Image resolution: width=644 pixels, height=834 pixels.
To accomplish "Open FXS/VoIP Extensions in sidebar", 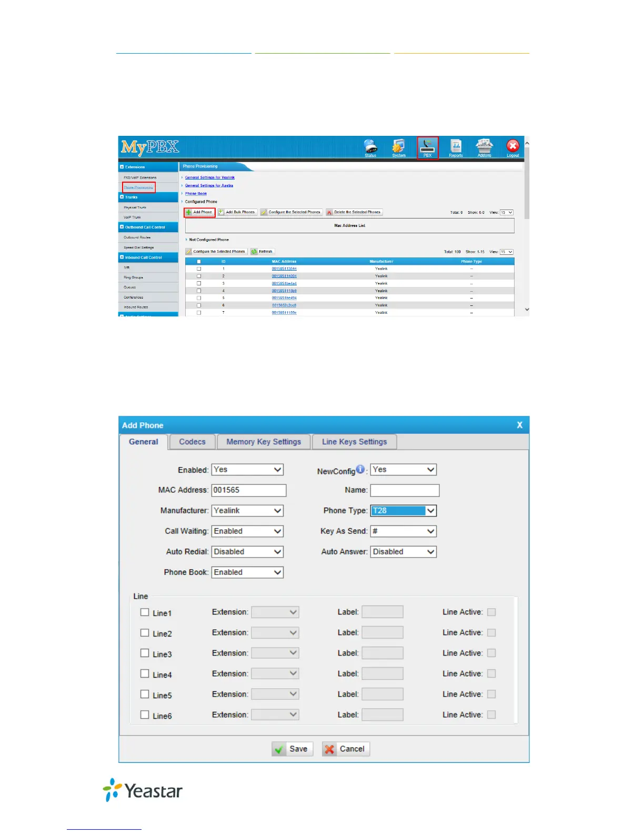I will (140, 177).
